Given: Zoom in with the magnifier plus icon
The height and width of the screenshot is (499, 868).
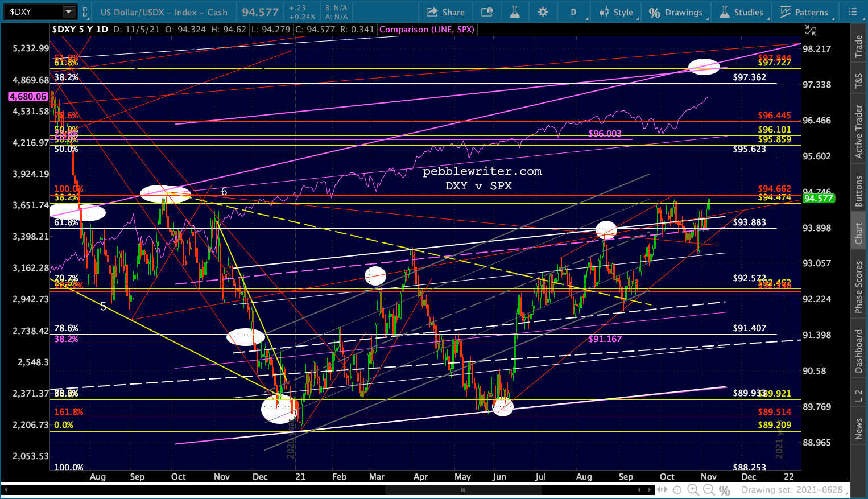Looking at the screenshot, I should pyautogui.click(x=693, y=490).
